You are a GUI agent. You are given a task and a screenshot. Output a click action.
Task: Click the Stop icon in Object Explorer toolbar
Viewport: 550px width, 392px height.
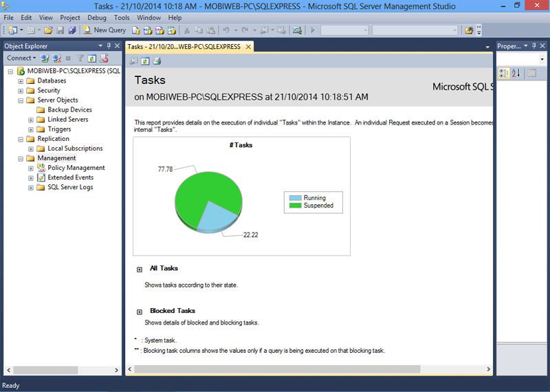coord(68,58)
